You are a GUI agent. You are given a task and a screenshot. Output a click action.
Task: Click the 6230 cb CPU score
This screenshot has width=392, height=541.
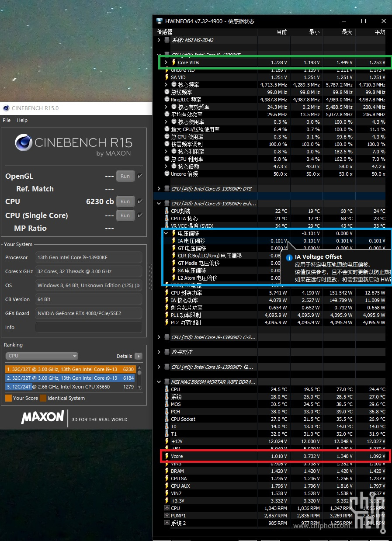[x=100, y=201]
